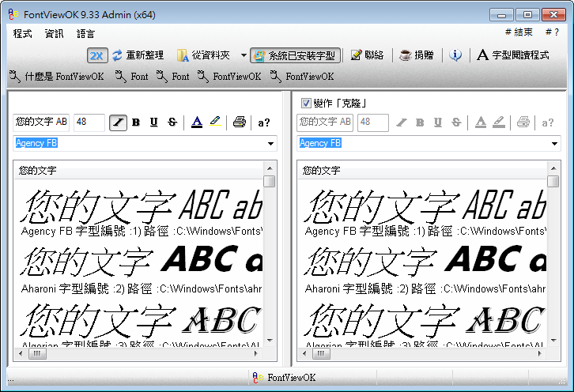Viewport: 574px width, 392px height.
Task: Click right pane font size 48 field
Action: tap(373, 122)
